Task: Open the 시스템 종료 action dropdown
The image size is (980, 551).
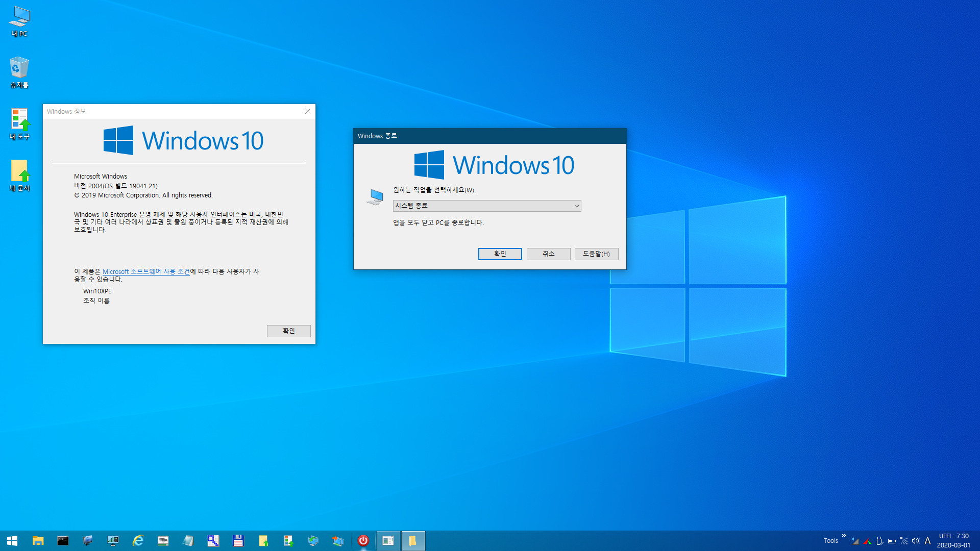Action: [x=487, y=206]
